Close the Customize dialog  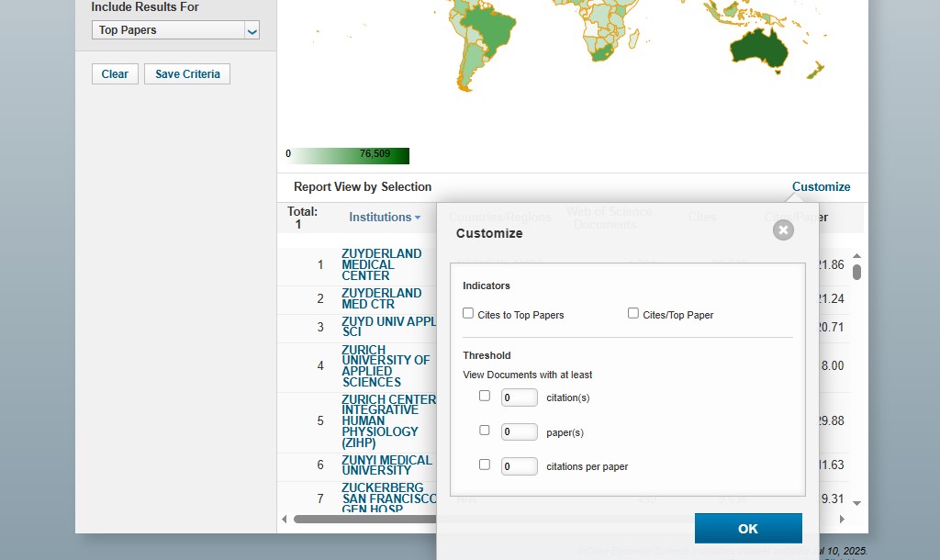[x=783, y=230]
